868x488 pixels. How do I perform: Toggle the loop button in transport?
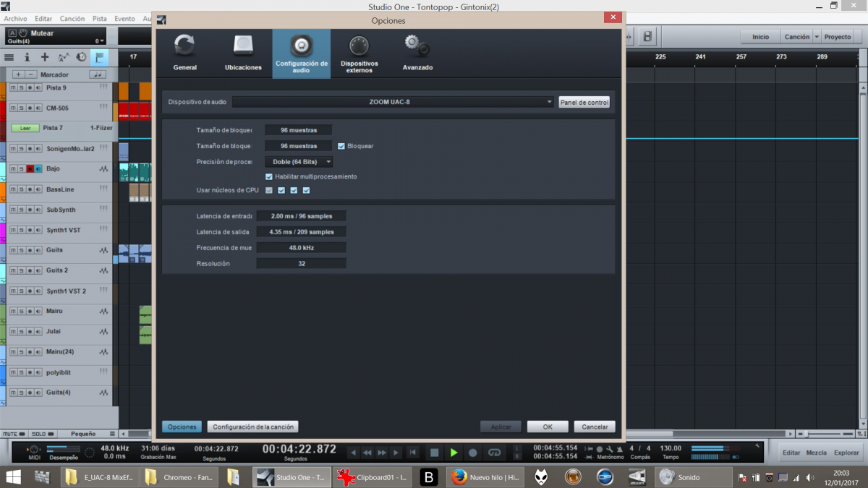pos(495,453)
